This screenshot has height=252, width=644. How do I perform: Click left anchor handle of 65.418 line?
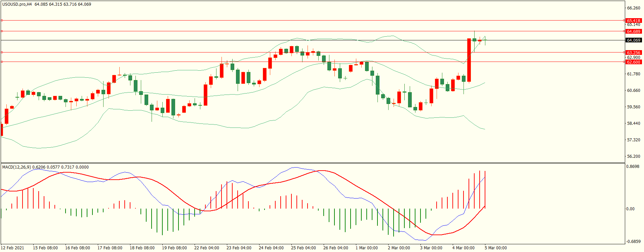point(2,21)
